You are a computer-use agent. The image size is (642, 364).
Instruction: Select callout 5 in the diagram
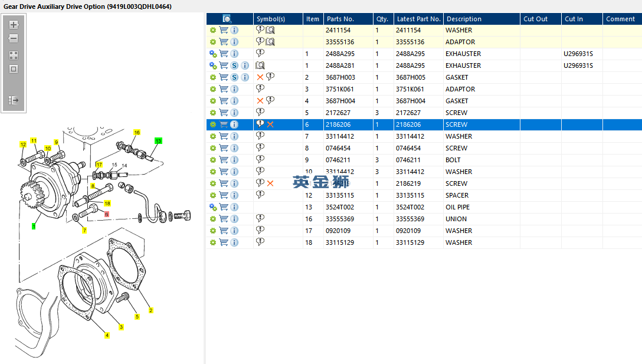point(137,316)
